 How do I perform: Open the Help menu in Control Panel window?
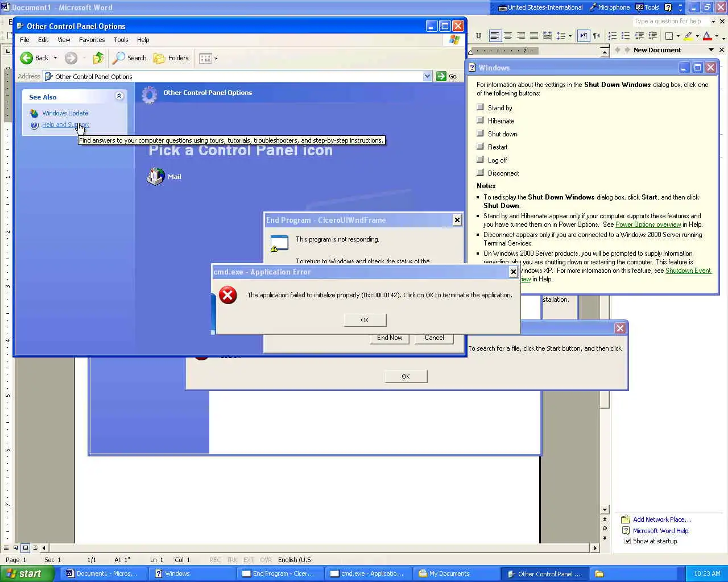click(x=143, y=40)
